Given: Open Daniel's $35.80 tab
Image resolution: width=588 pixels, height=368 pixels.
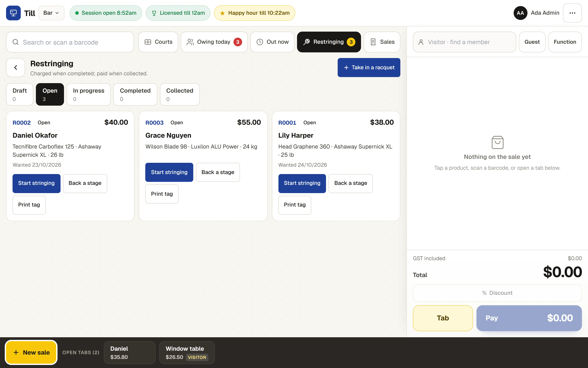Looking at the screenshot, I should 130,353.
